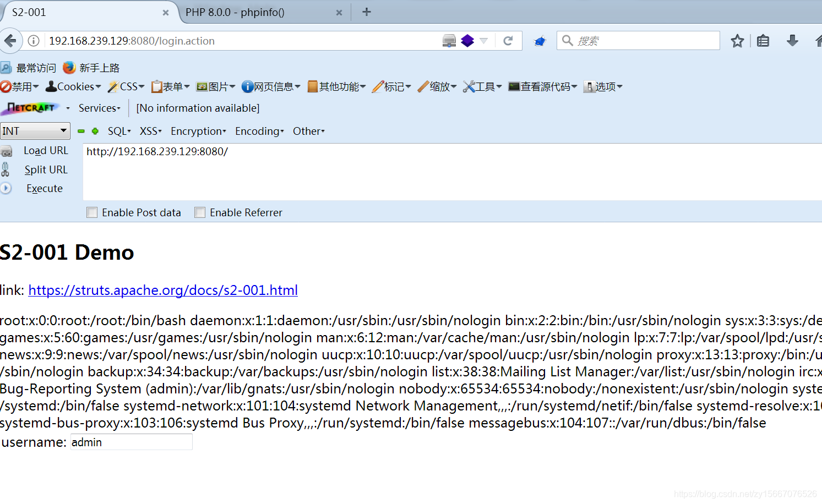
Task: Open the 选项 menu
Action: (603, 86)
